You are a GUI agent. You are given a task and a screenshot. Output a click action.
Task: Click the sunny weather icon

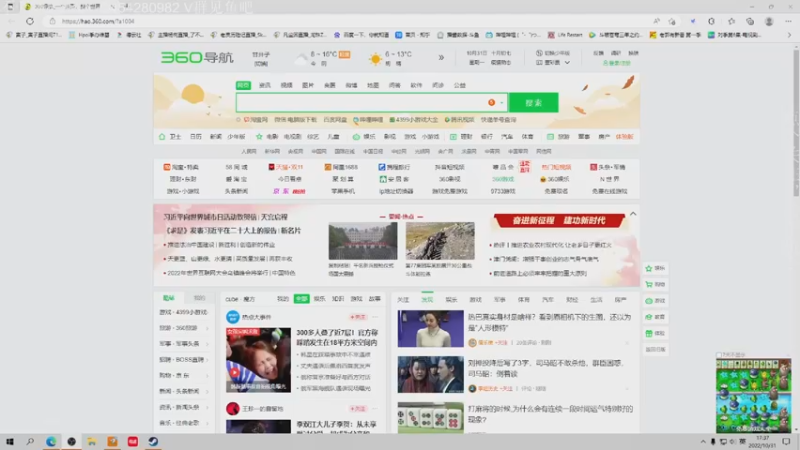click(x=375, y=59)
